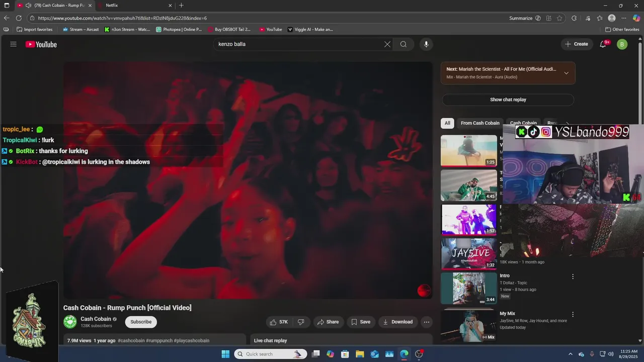Clear the search box text
644x362 pixels.
coord(387,44)
